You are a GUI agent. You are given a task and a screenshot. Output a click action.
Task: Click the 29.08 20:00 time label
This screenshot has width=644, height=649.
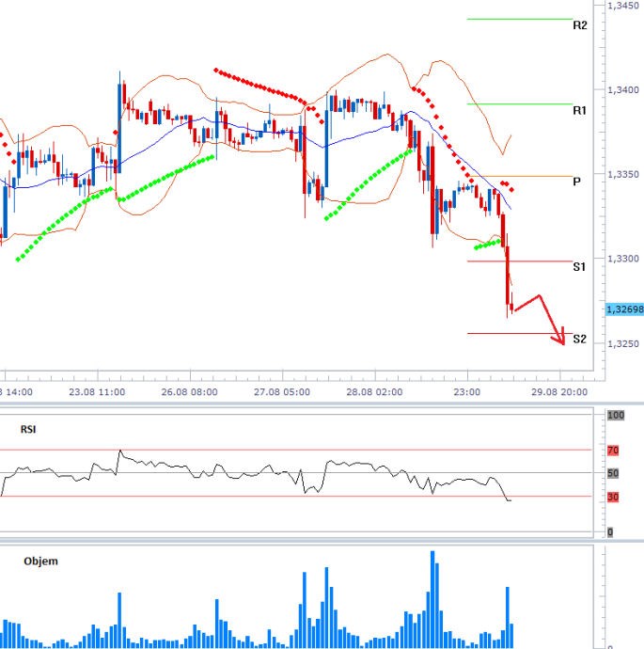[x=559, y=392]
